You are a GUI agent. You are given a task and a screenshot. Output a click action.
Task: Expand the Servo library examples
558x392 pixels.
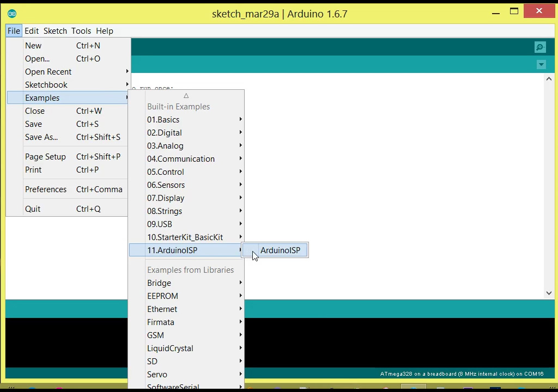click(x=157, y=374)
